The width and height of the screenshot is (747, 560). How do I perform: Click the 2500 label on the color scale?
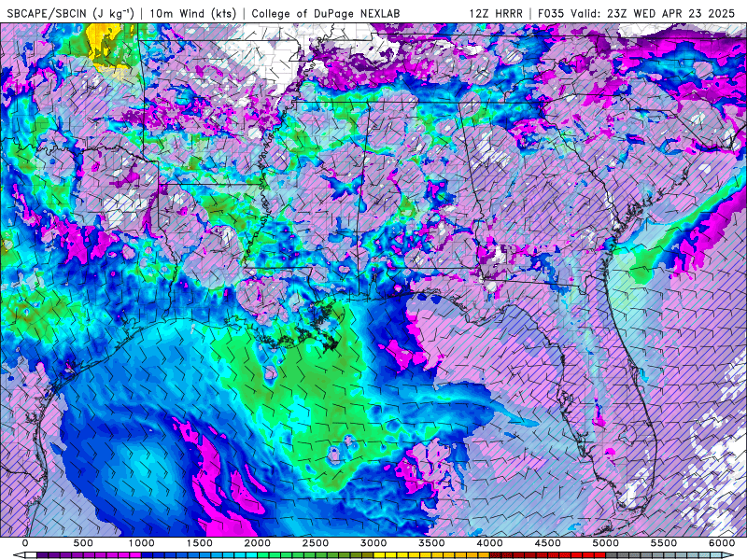click(316, 543)
